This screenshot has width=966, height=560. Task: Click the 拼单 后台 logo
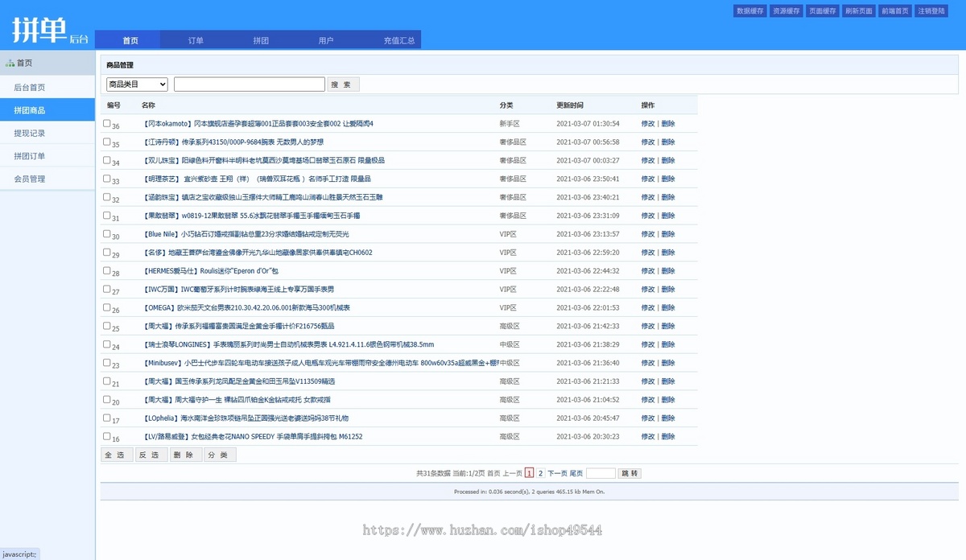point(49,29)
